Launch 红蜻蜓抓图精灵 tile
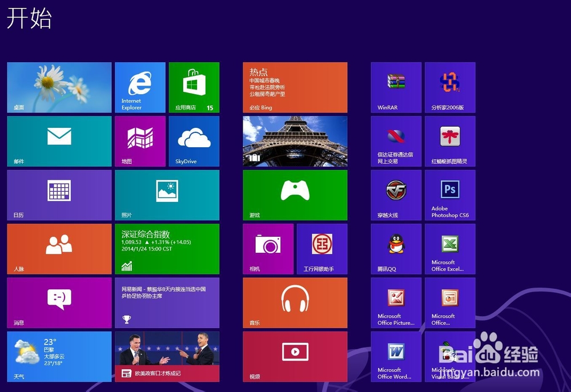This screenshot has height=392, width=571. point(450,141)
